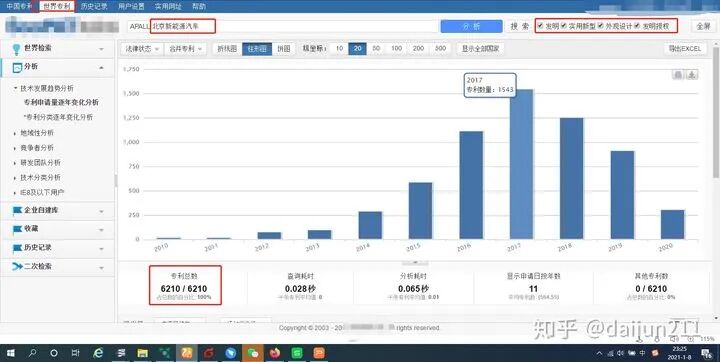Expand 技术分类分析 tree node
The height and width of the screenshot is (362, 720).
click(37, 177)
